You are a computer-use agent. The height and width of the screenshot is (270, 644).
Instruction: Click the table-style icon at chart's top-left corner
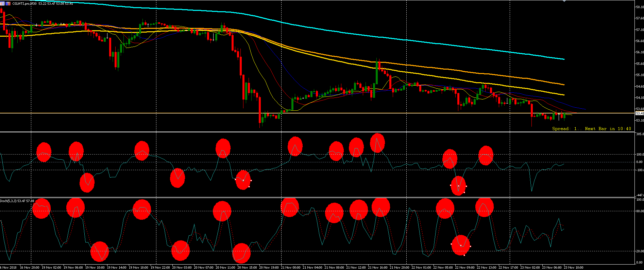[x=2, y=3]
